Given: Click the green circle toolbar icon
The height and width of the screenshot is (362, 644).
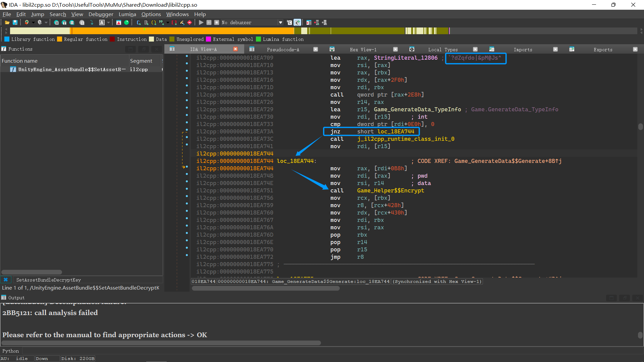Looking at the screenshot, I should (126, 22).
